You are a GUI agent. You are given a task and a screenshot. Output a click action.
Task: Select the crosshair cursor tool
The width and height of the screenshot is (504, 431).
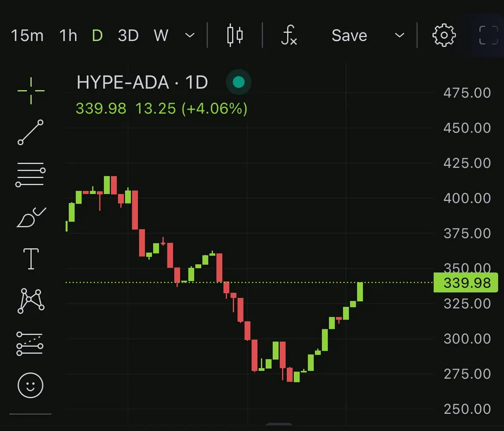(x=31, y=90)
